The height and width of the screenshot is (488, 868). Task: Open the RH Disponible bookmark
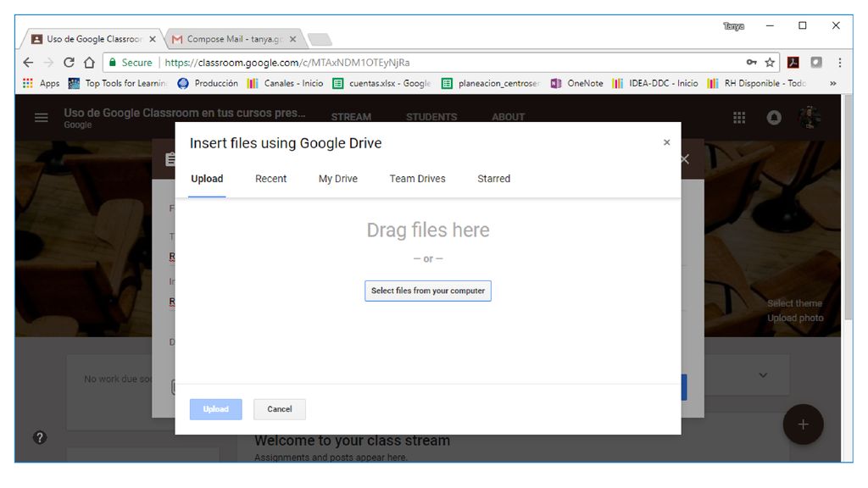pyautogui.click(x=757, y=83)
